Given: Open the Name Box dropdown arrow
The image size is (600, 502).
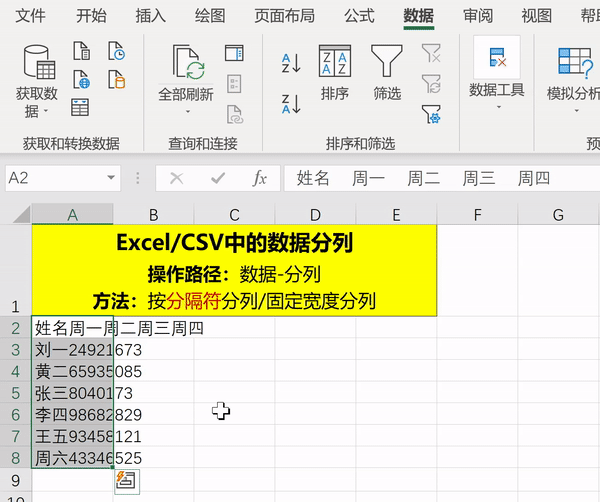Looking at the screenshot, I should click(111, 178).
